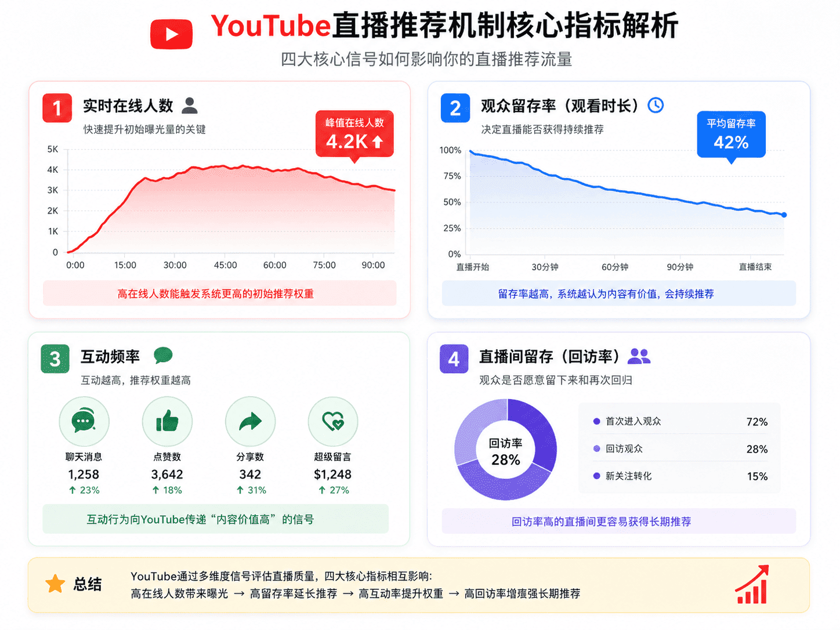Click the heading 互动频率
This screenshot has height=630, width=840.
(x=110, y=356)
